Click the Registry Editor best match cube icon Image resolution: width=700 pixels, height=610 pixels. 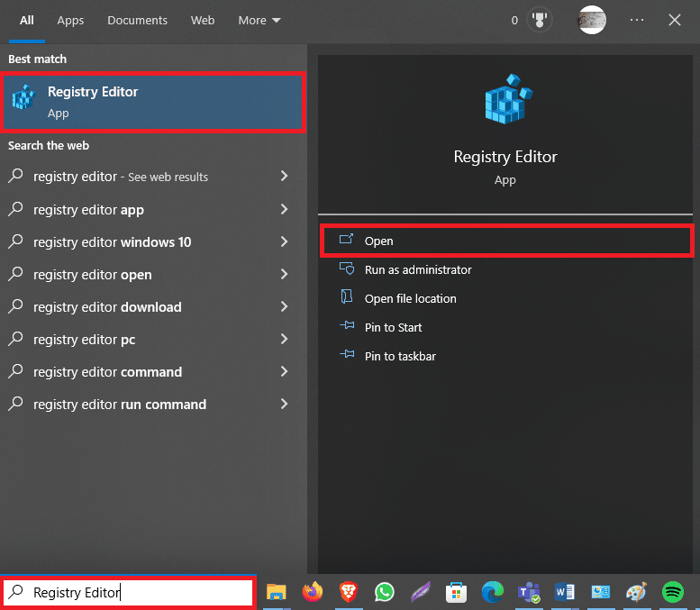[x=23, y=97]
